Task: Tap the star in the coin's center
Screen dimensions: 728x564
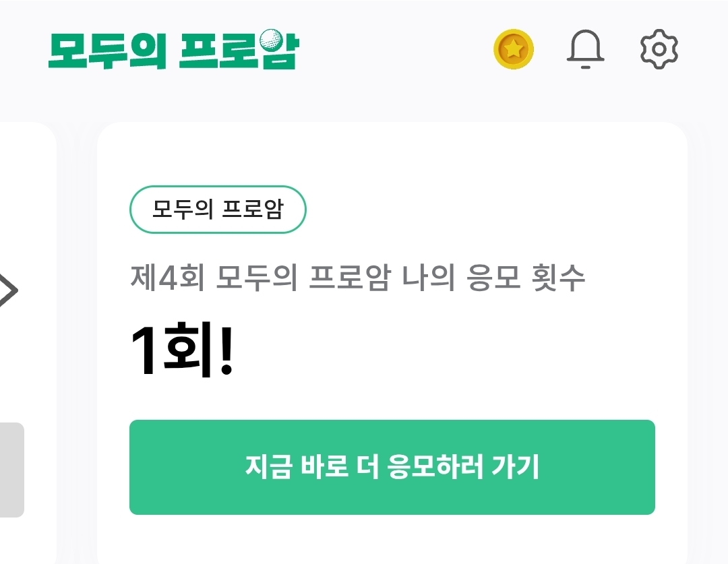Action: point(514,49)
